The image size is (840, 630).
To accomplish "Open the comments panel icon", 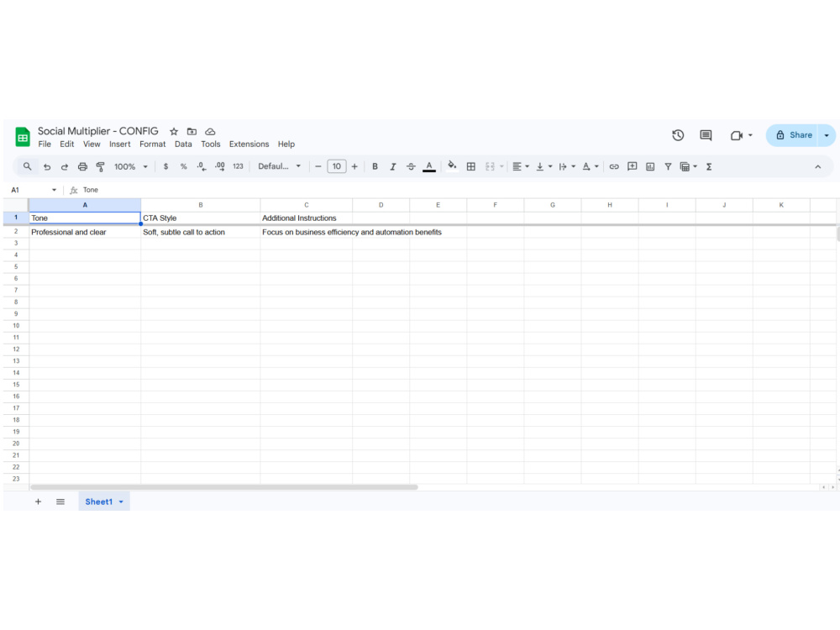I will click(x=706, y=135).
